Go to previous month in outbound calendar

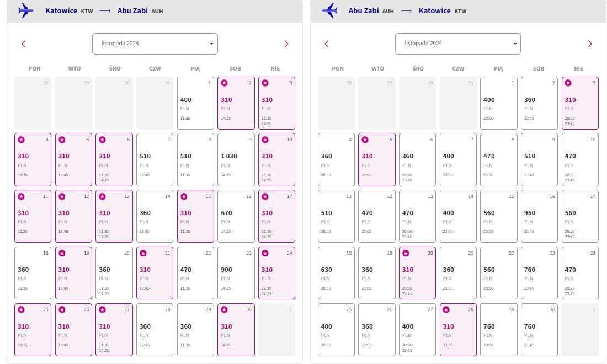(24, 44)
